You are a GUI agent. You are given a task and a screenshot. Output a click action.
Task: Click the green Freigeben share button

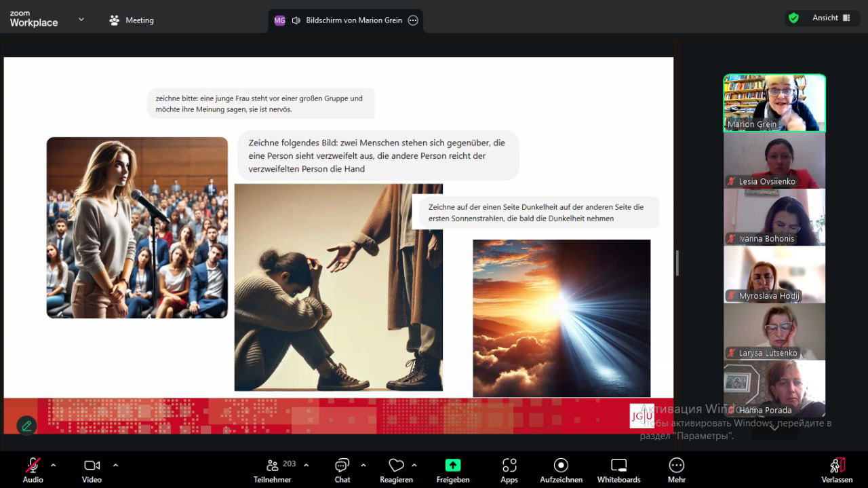(x=452, y=466)
